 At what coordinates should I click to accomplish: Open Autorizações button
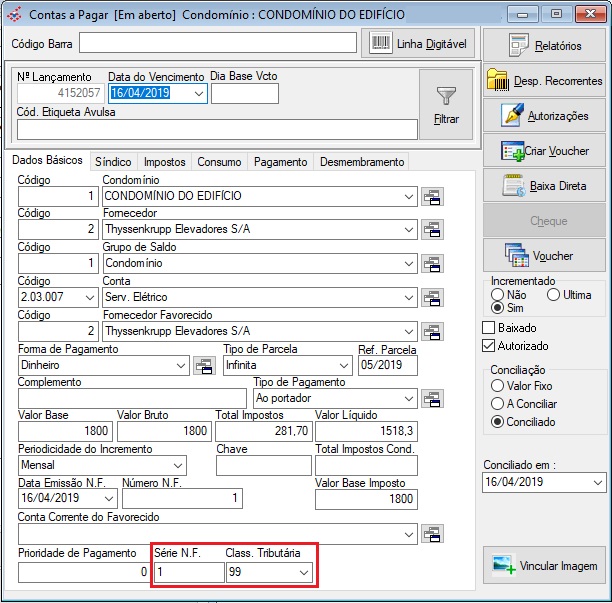click(x=544, y=116)
